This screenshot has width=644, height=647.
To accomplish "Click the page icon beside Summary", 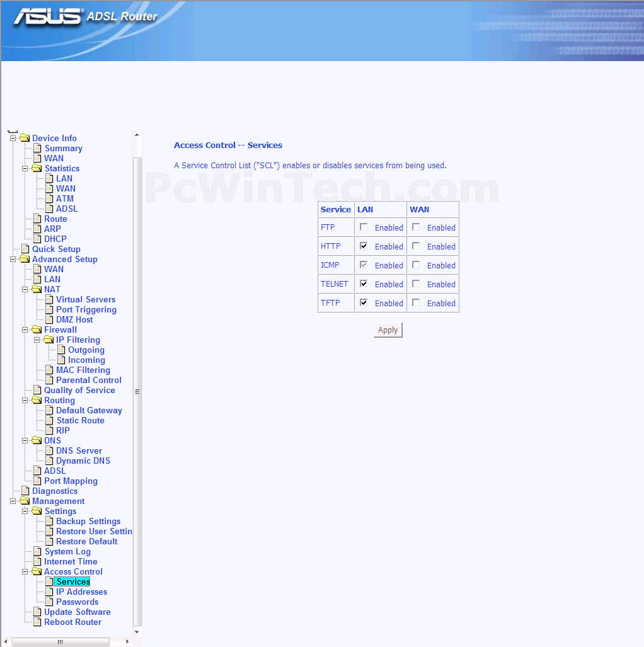I will (37, 148).
